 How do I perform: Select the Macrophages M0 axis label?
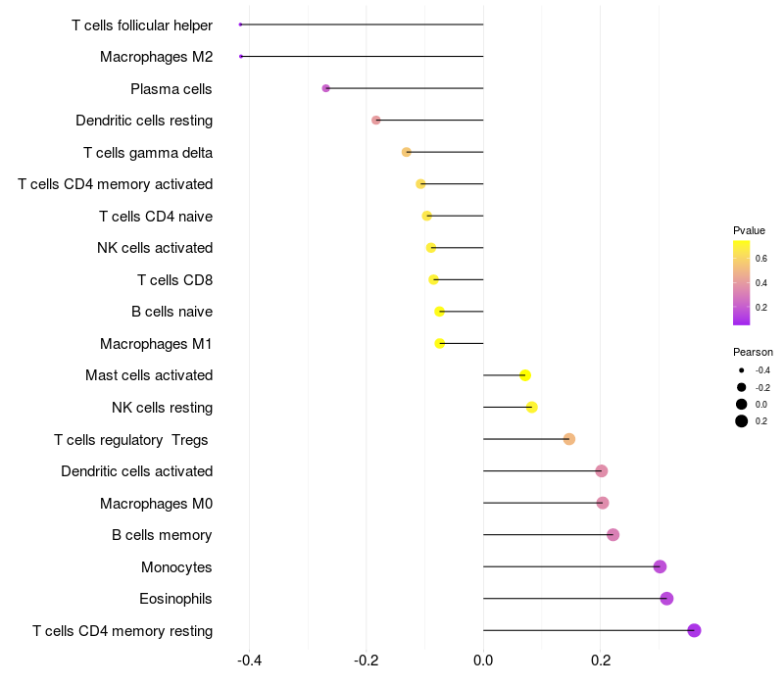pyautogui.click(x=156, y=503)
